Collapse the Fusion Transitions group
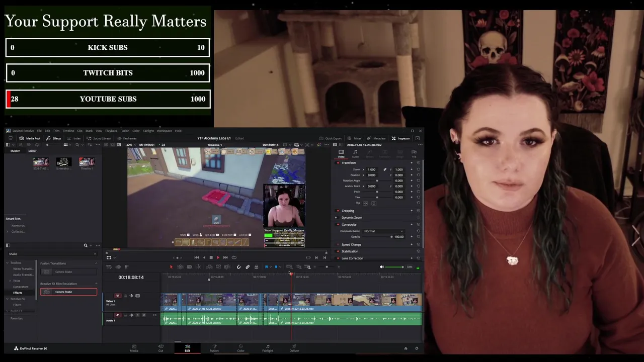The height and width of the screenshot is (362, 644). (96, 263)
